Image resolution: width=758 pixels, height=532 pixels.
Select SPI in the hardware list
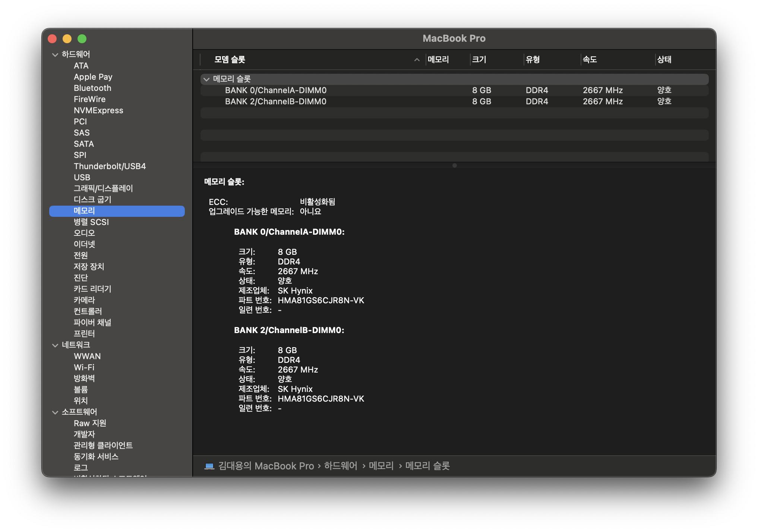[80, 155]
